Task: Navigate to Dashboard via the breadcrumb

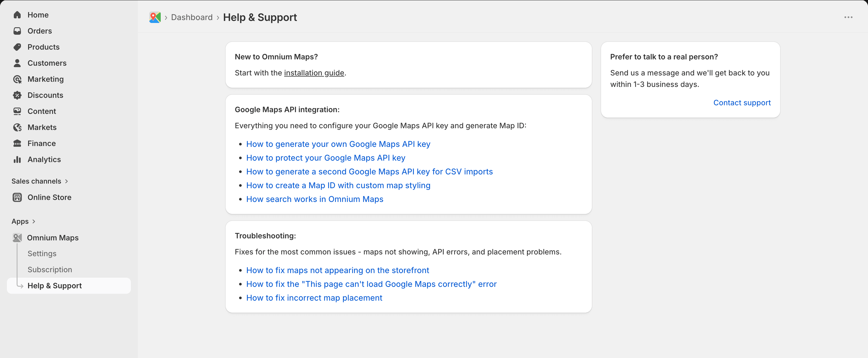Action: pos(191,17)
